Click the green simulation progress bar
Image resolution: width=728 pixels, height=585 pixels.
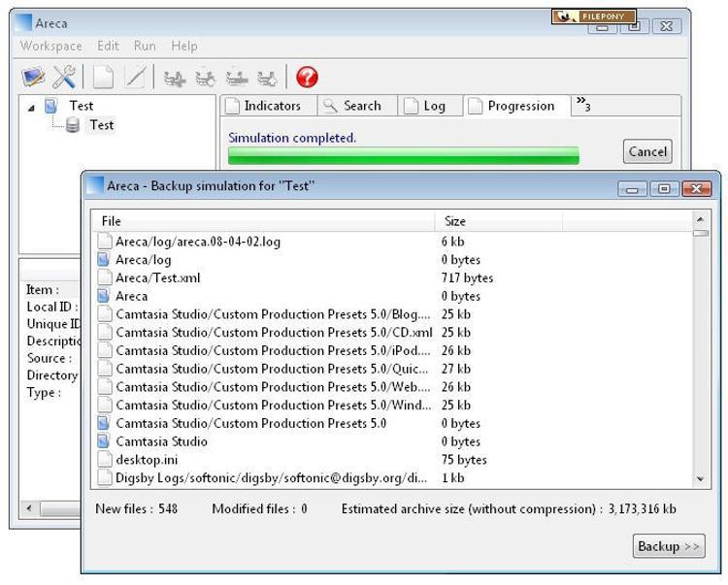pos(404,155)
